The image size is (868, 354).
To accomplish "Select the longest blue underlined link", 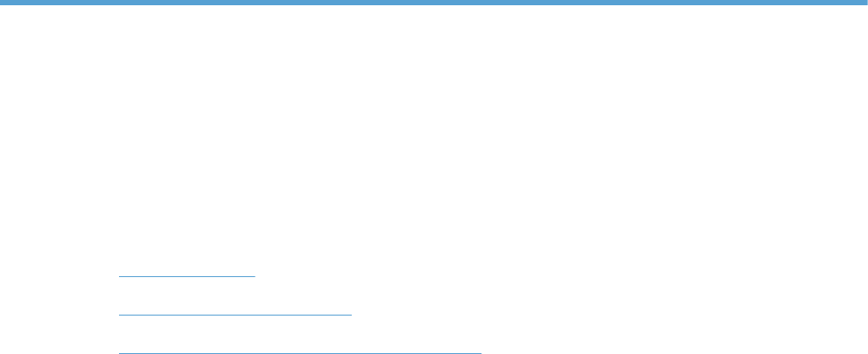I will tap(300, 353).
